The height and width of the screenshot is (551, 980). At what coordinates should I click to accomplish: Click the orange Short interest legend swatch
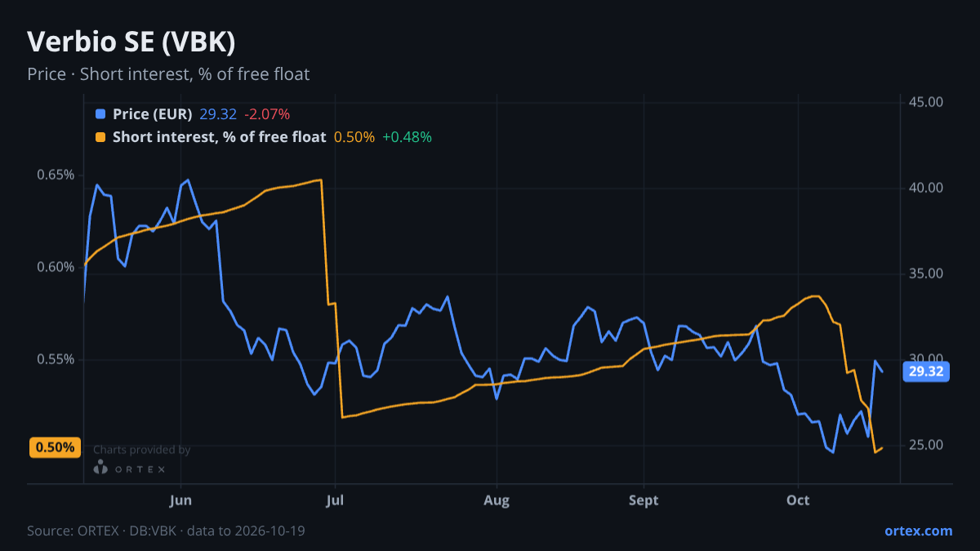pos(100,137)
